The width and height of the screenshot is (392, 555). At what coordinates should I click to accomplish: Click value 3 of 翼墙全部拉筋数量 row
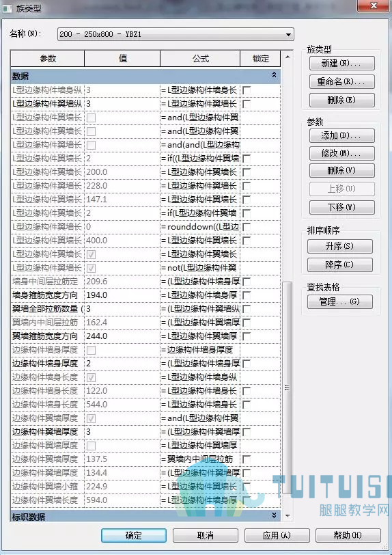point(122,309)
